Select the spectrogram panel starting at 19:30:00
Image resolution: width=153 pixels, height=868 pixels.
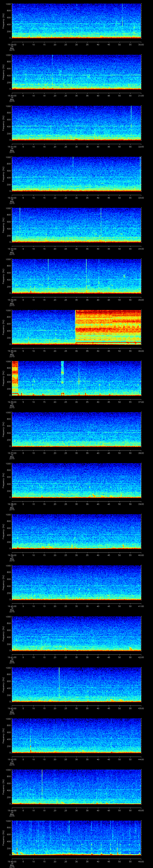tap(76, 72)
